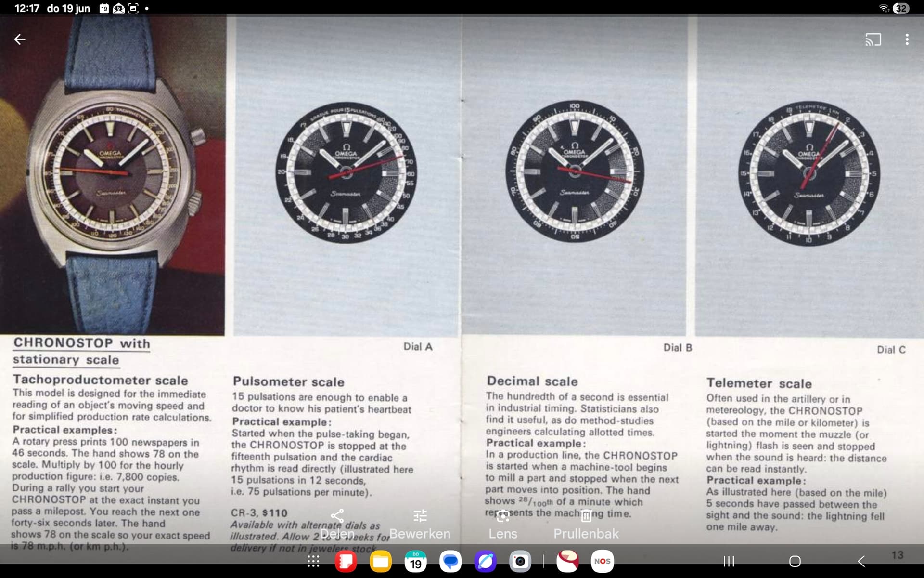Viewport: 924px width, 578px height.
Task: Tap the 'Tachoproductometer scale' heading
Action: point(100,380)
